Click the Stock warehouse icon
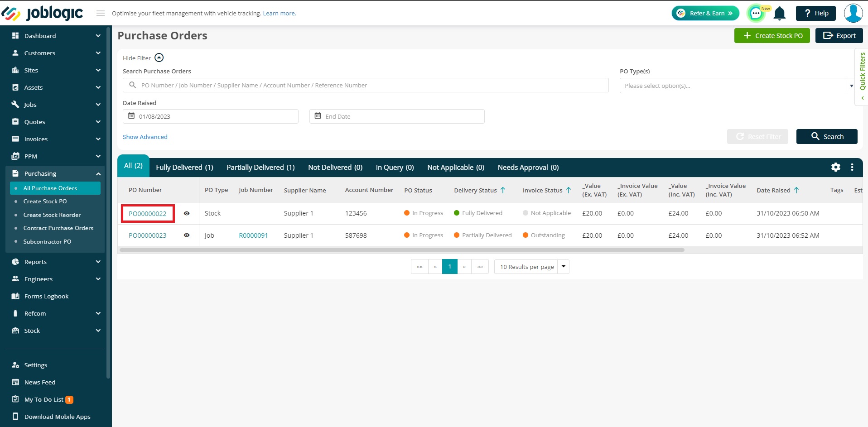Image resolution: width=868 pixels, height=427 pixels. (15, 331)
